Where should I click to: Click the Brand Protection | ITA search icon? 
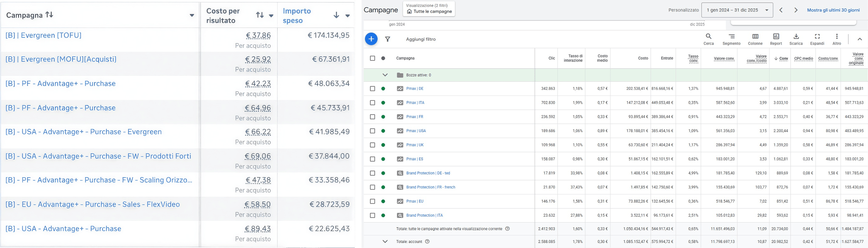[x=400, y=215]
